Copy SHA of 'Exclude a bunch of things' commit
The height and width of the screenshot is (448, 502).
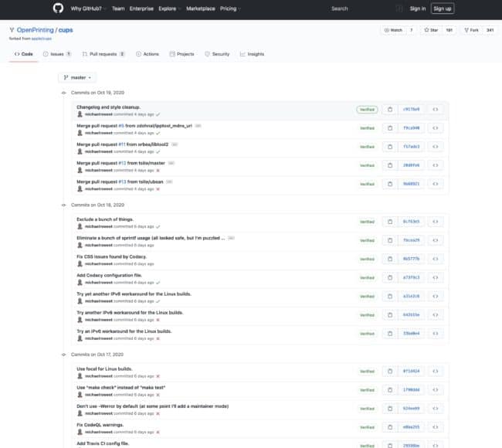[x=390, y=222]
